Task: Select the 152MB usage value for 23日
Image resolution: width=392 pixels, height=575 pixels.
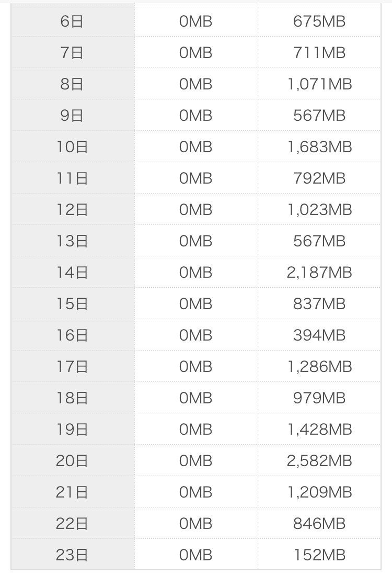Action: tap(319, 555)
